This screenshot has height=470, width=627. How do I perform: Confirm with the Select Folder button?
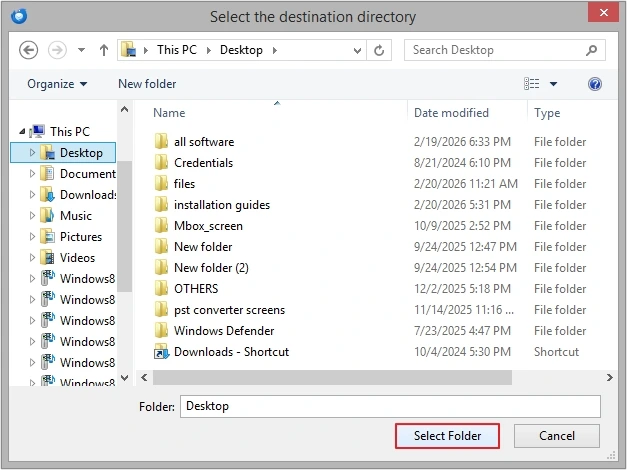pyautogui.click(x=447, y=436)
